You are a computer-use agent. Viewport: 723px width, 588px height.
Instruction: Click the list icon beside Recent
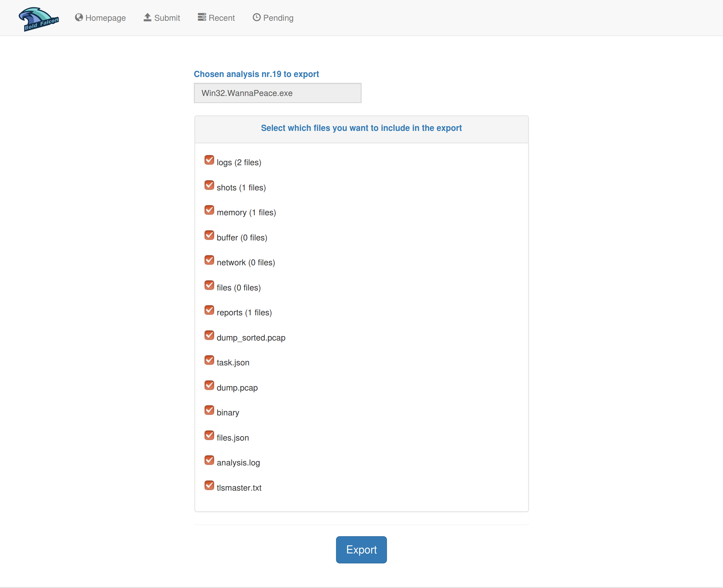point(202,17)
